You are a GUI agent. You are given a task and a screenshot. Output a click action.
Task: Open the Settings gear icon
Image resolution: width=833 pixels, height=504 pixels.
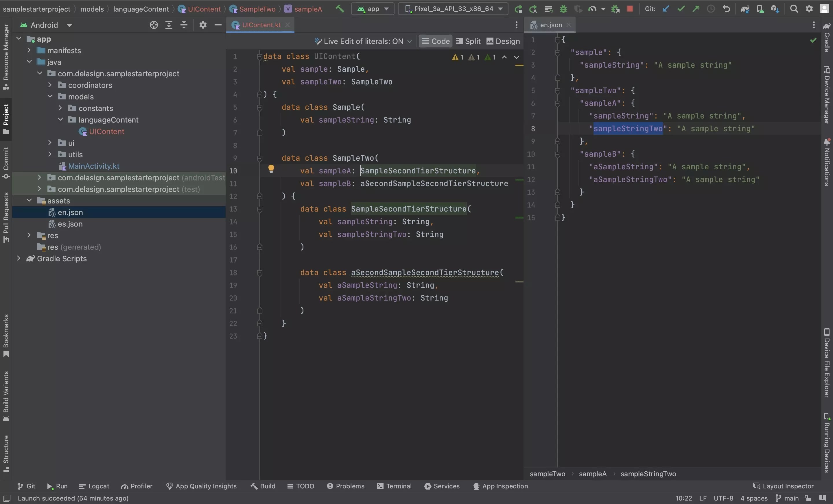tap(809, 9)
